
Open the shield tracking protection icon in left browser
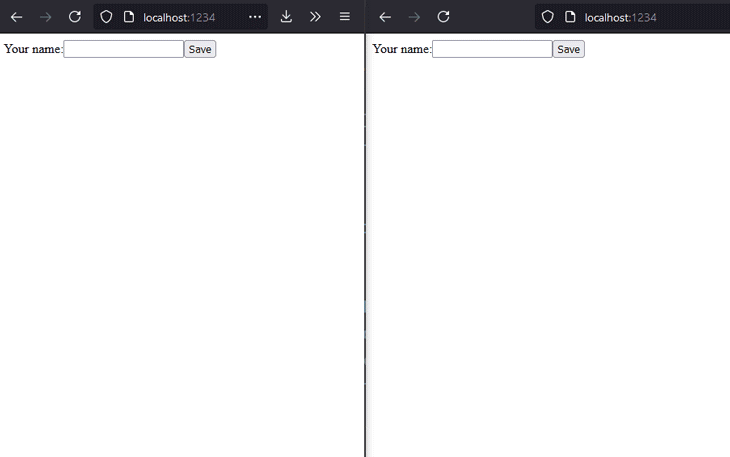pos(106,17)
